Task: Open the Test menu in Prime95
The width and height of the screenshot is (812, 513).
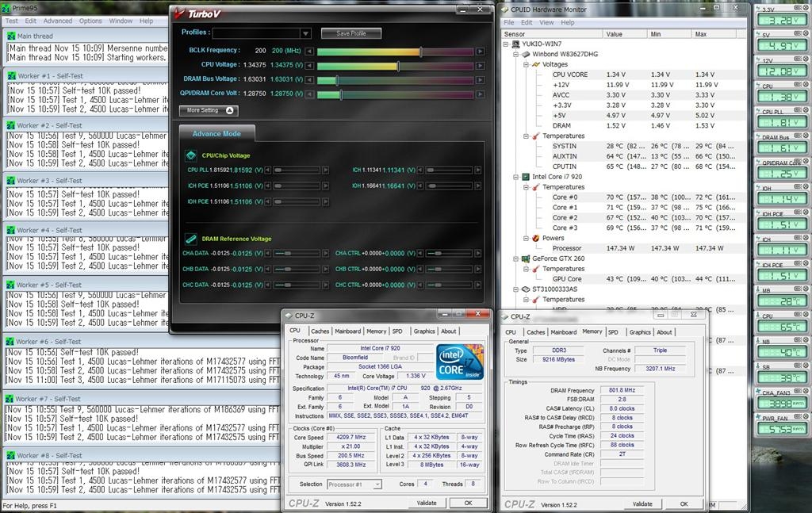Action: 11,21
